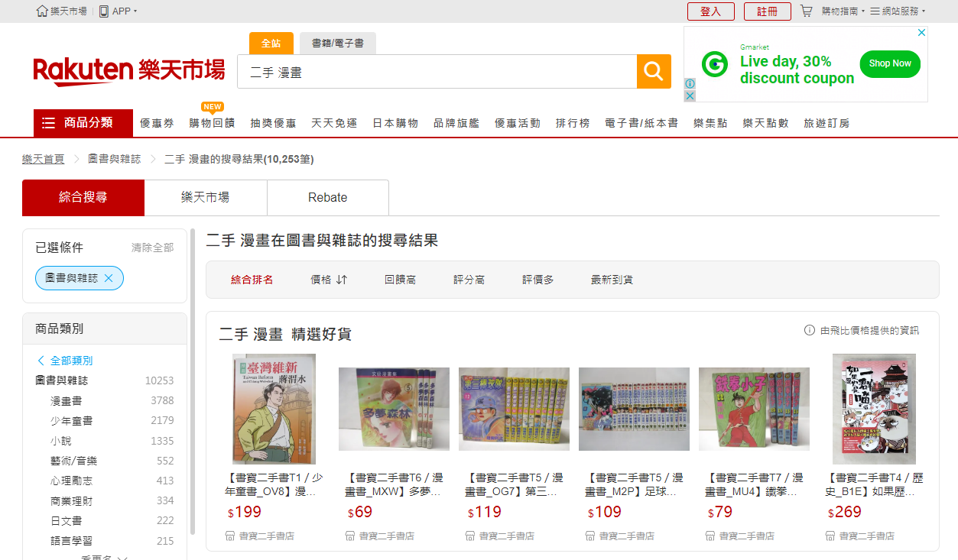Image resolution: width=958 pixels, height=560 pixels.
Task: Switch to the 樂天市場 tab
Action: point(206,197)
